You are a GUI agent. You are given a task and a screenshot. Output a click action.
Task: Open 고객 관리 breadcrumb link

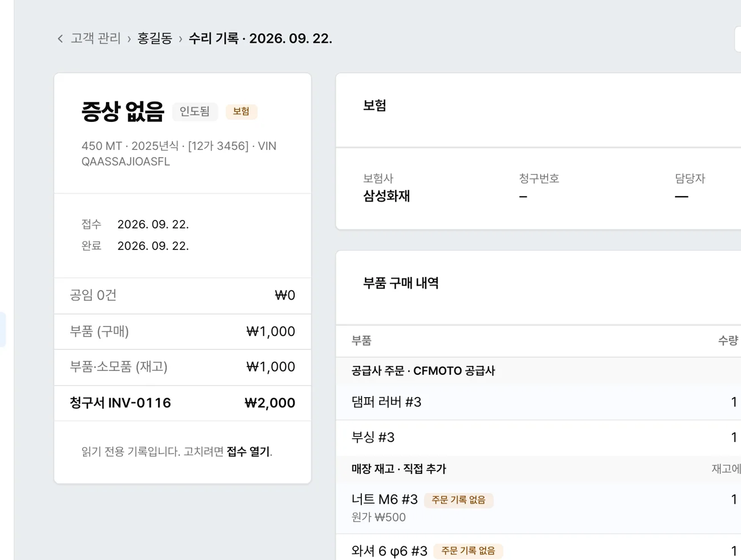coord(96,38)
